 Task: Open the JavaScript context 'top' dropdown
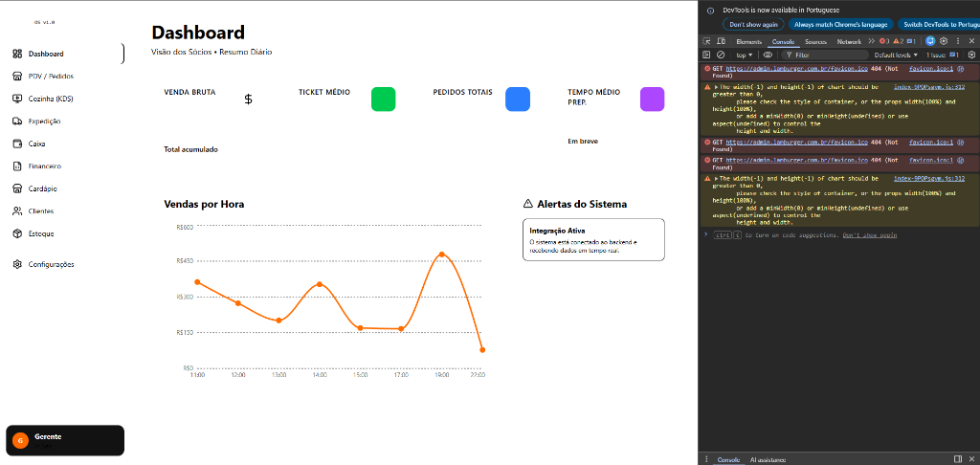point(745,55)
